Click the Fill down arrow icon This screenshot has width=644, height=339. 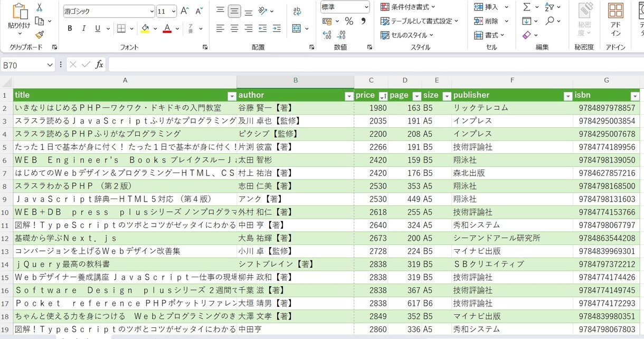527,21
